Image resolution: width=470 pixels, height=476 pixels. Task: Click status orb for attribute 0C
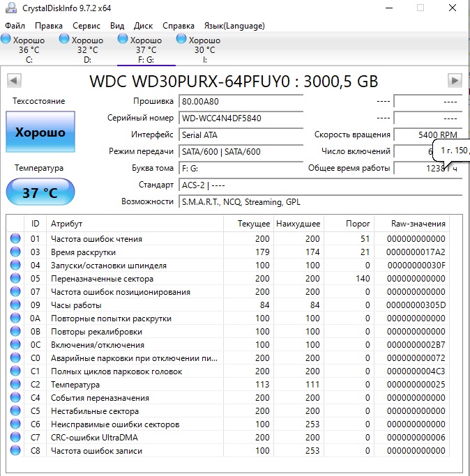click(15, 344)
